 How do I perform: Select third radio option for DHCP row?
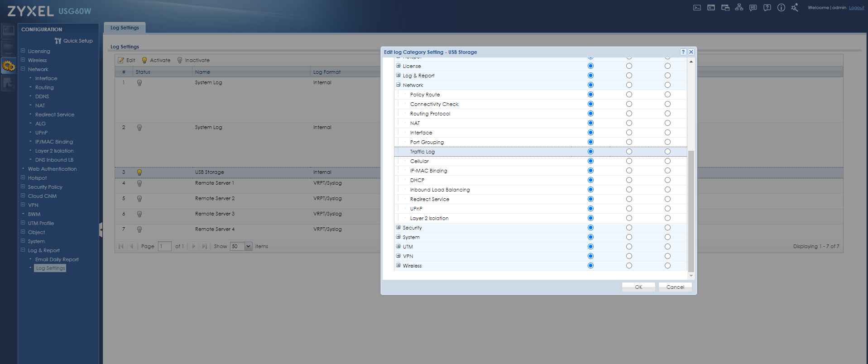667,180
